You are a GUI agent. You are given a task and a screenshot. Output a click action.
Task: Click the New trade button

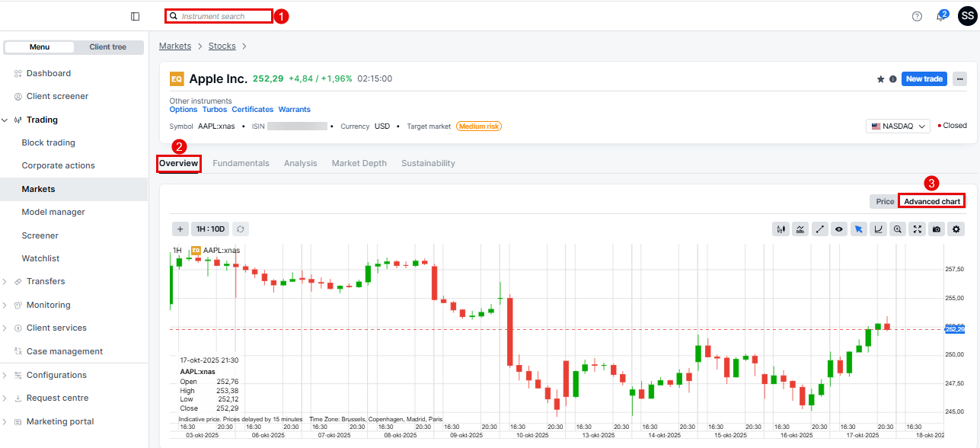click(924, 79)
